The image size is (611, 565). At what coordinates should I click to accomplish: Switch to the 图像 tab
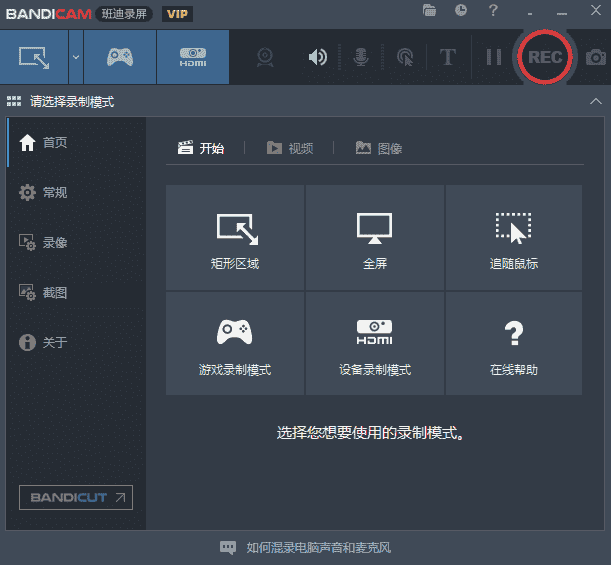tap(378, 148)
